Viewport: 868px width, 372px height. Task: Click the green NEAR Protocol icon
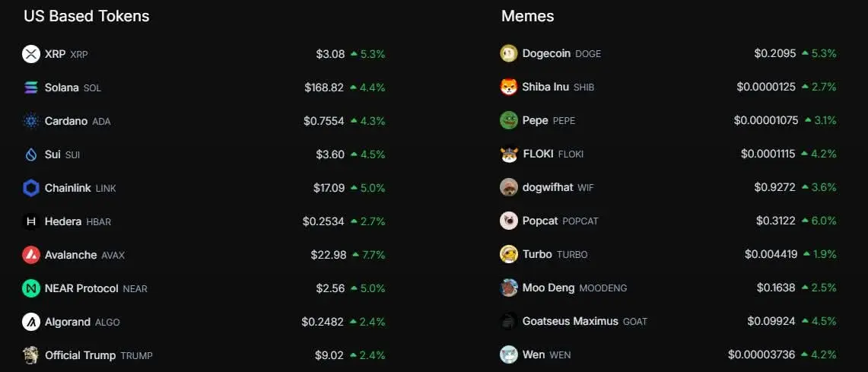click(x=31, y=288)
